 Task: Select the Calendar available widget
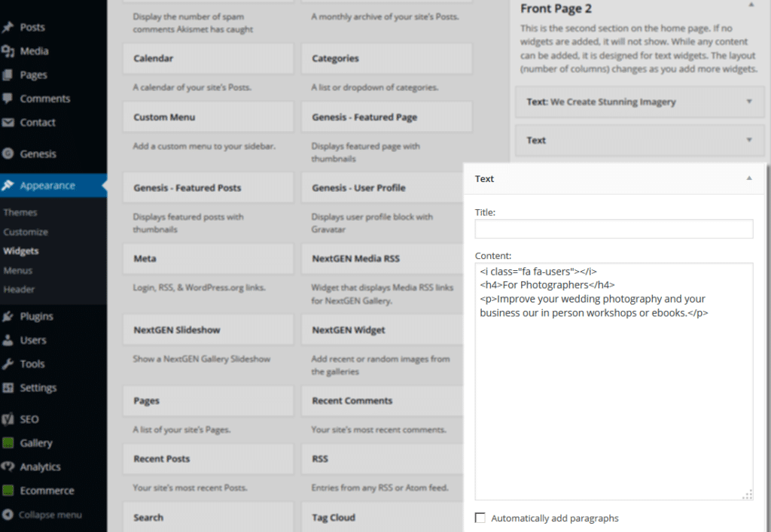(208, 59)
